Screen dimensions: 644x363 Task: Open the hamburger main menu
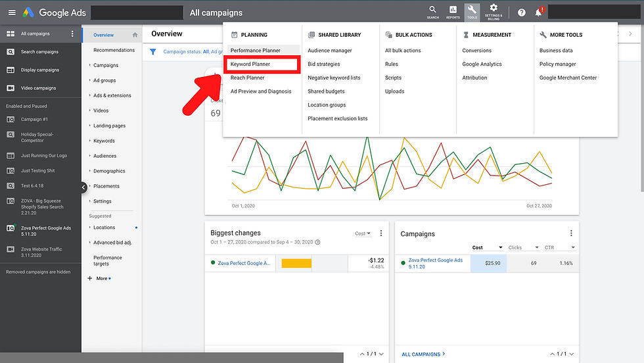12,12
